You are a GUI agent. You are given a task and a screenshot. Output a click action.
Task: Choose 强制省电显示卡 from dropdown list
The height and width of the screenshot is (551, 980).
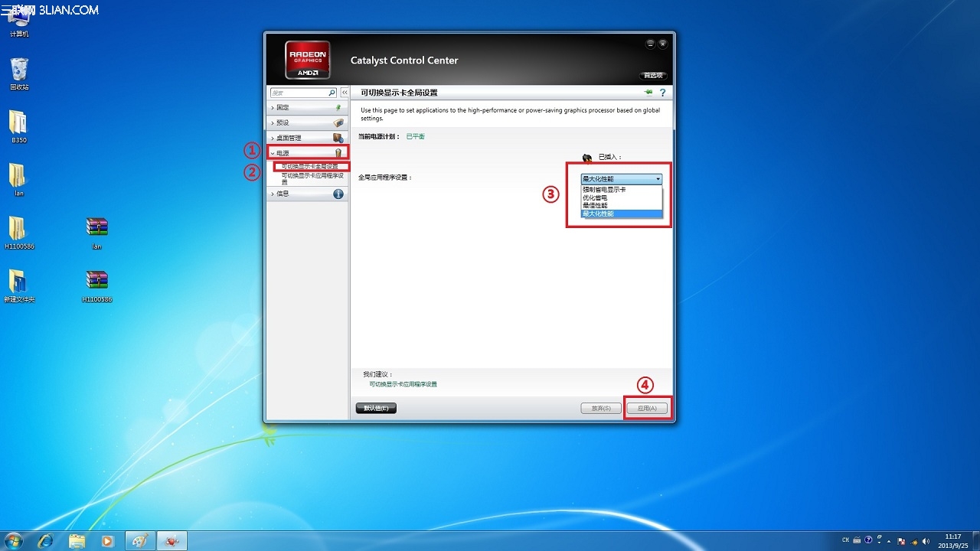tap(605, 189)
